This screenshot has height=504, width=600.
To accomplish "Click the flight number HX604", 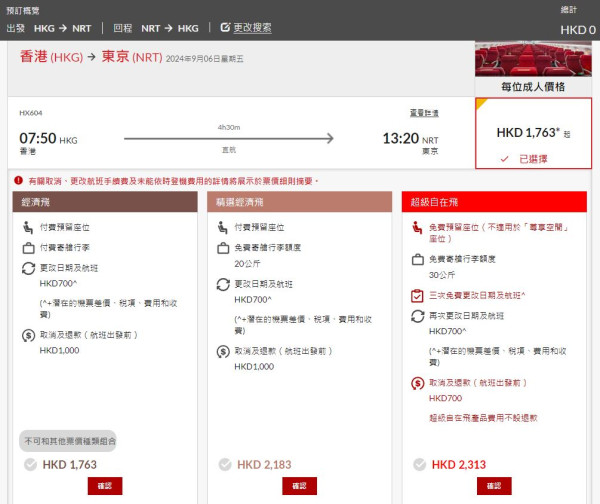I will pos(31,113).
